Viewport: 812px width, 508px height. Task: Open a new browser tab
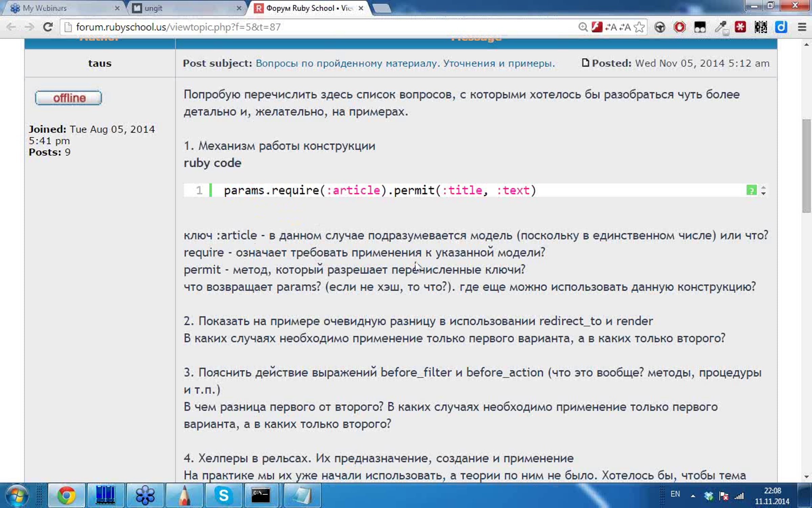click(x=382, y=8)
